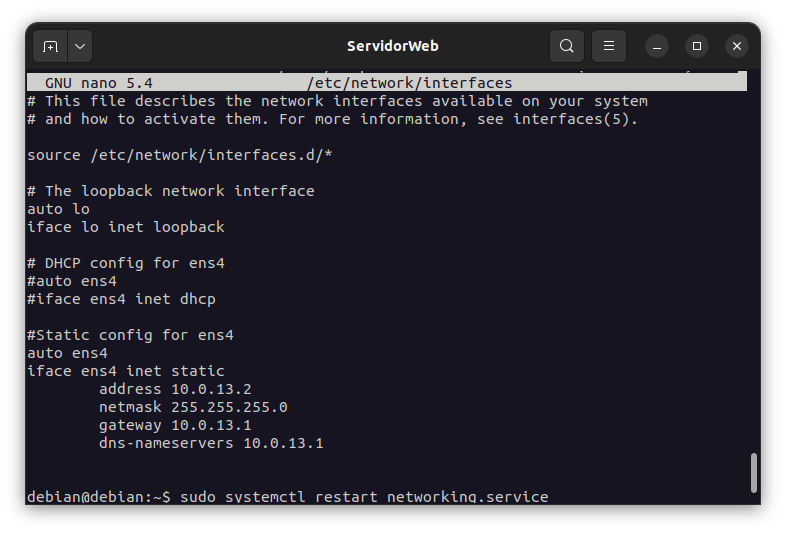The width and height of the screenshot is (786, 533).
Task: Click the ServidorWeb window title
Action: pyautogui.click(x=392, y=46)
